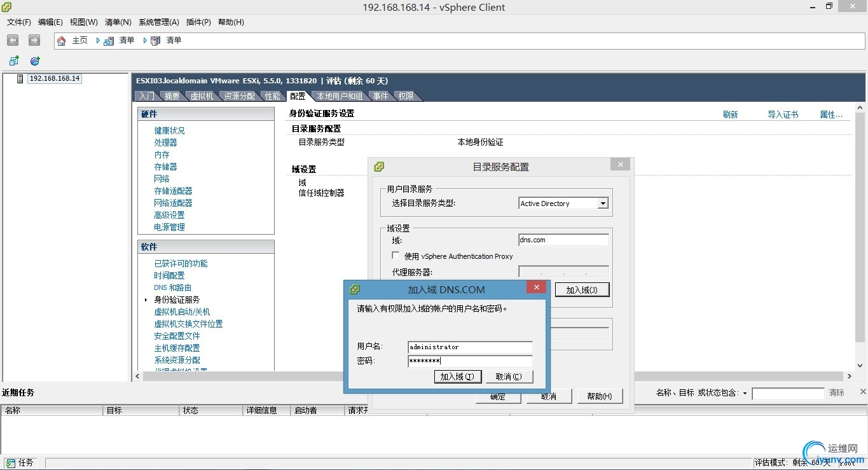Screen dimensions: 868x470
Task: Click 加入域(J) button in credentials dialog
Action: [457, 377]
